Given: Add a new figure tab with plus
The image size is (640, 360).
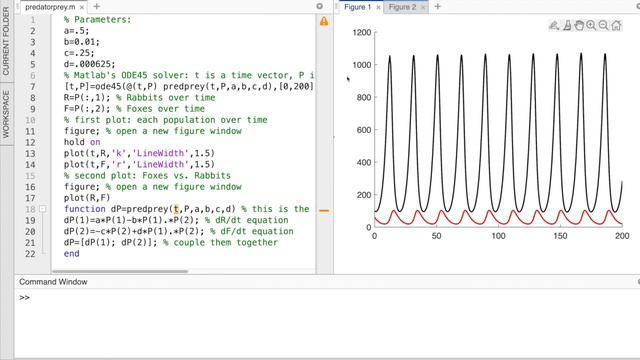Looking at the screenshot, I should [438, 7].
